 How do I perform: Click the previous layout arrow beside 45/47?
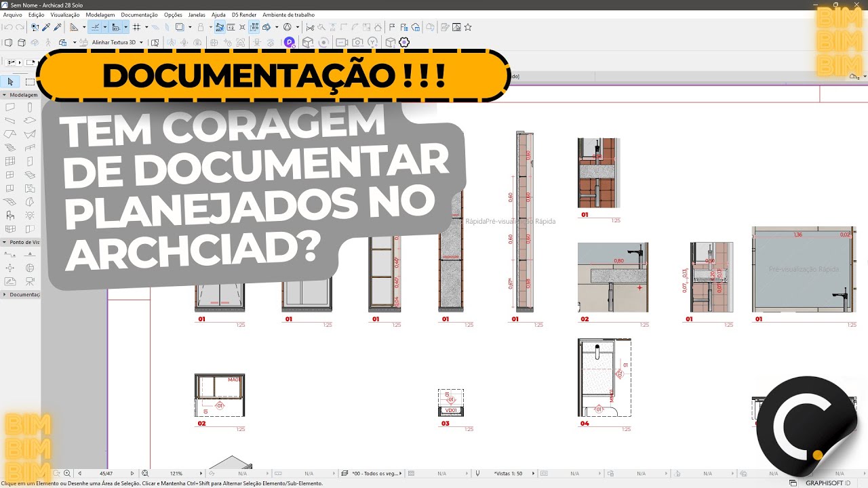80,473
